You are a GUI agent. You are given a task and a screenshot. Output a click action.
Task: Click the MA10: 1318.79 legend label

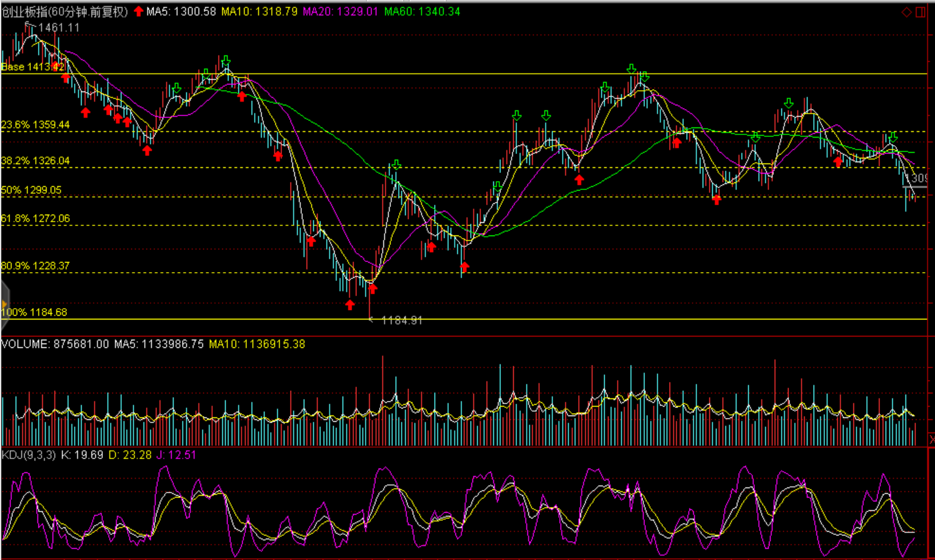coord(259,11)
